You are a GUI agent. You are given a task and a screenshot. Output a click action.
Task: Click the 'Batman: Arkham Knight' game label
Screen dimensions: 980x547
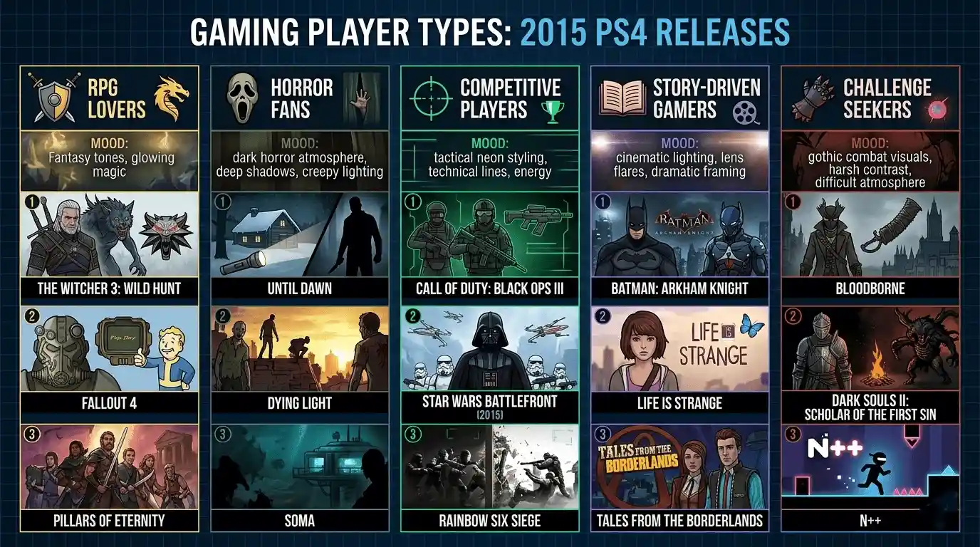tap(680, 288)
